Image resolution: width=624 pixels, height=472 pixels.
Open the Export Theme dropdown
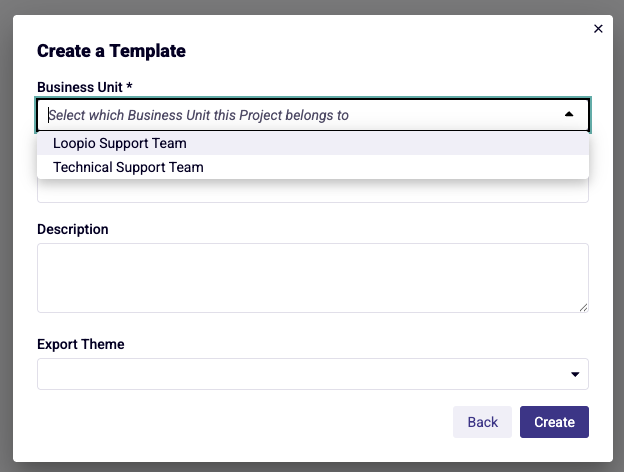pyautogui.click(x=313, y=374)
